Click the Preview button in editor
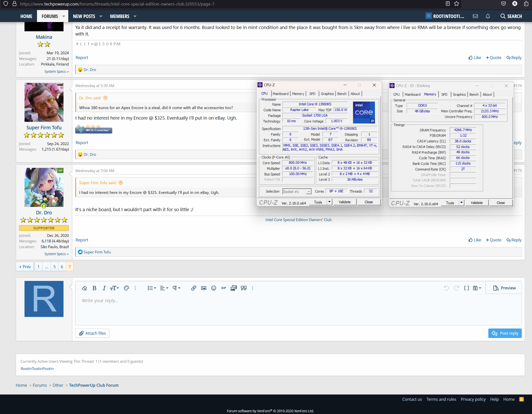The height and width of the screenshot is (414, 532). coord(504,288)
